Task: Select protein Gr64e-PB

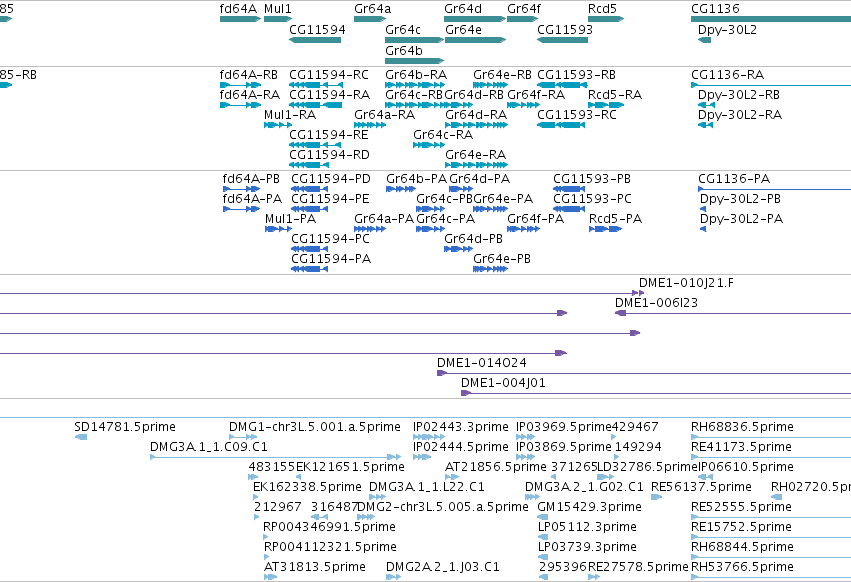Action: [x=502, y=260]
